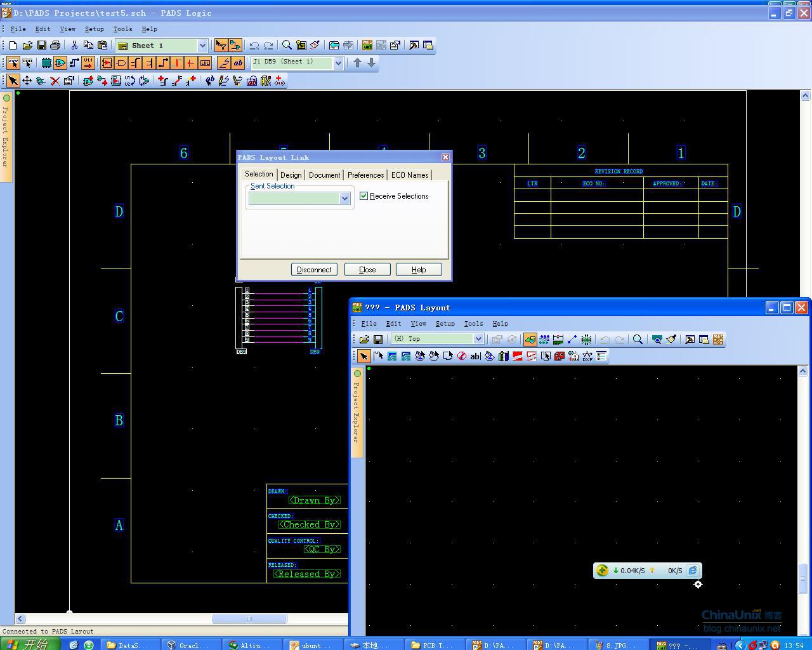This screenshot has width=812, height=650.
Task: Click the PADS Router link icon in Layout toolbar
Action: pos(717,340)
